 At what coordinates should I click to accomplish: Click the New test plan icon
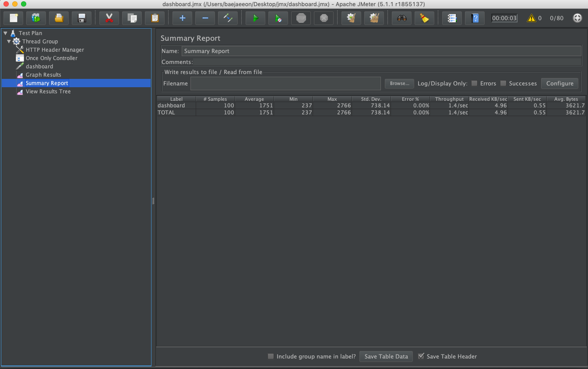13,18
